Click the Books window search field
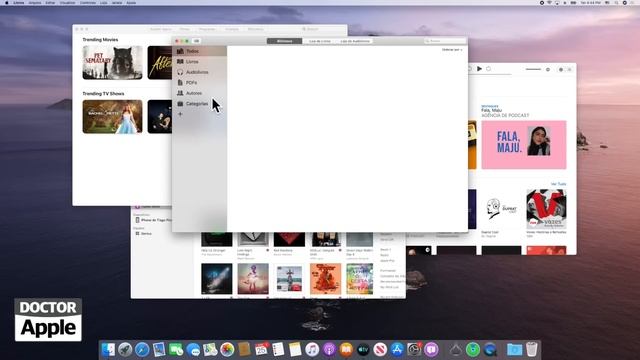 [x=444, y=41]
